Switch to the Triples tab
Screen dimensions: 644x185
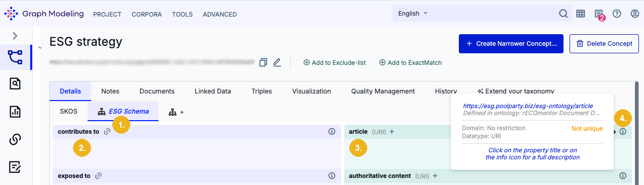pos(262,91)
